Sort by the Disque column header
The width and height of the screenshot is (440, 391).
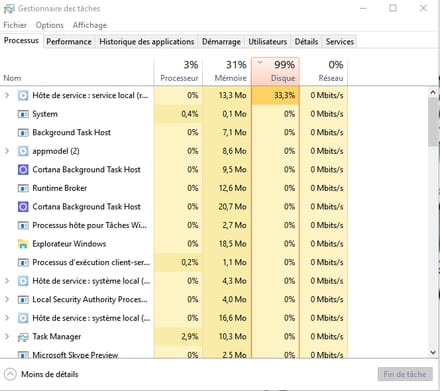point(276,71)
